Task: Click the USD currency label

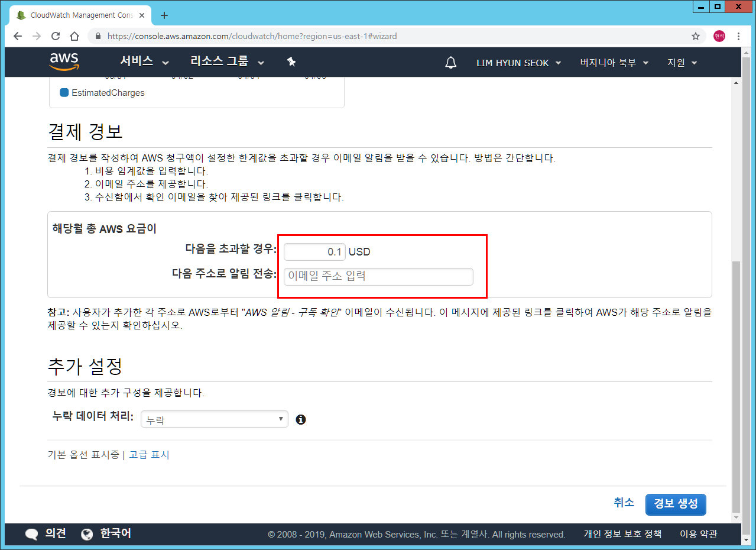Action: click(x=359, y=252)
